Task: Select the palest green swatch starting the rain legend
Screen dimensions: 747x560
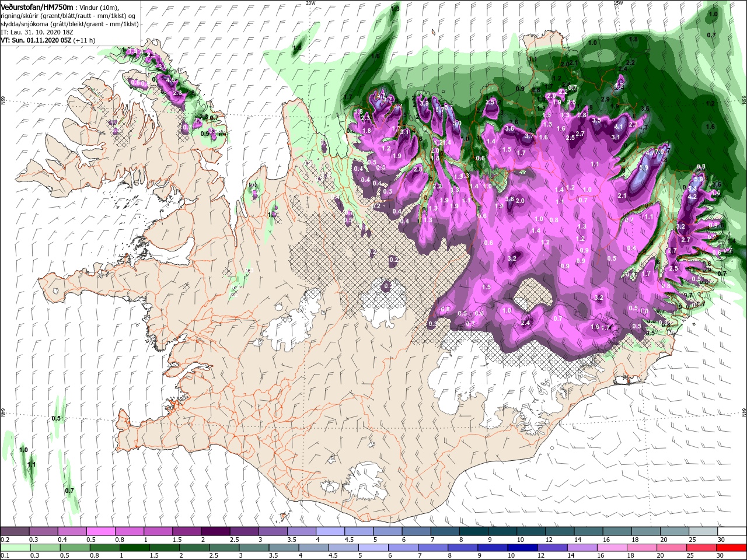Action: [x=15, y=548]
